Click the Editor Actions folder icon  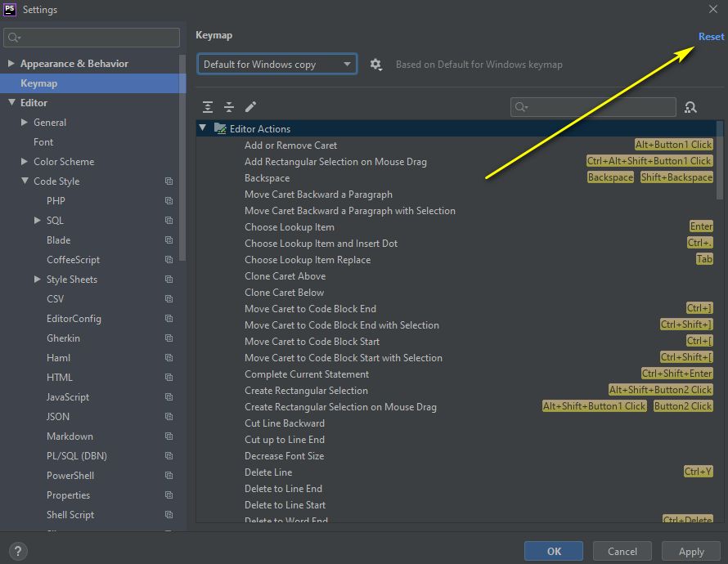(220, 128)
